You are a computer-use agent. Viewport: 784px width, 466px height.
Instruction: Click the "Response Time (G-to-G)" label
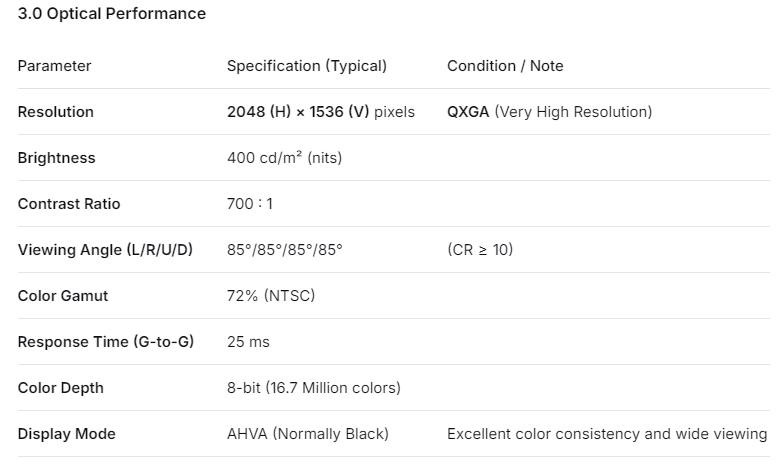pos(106,342)
